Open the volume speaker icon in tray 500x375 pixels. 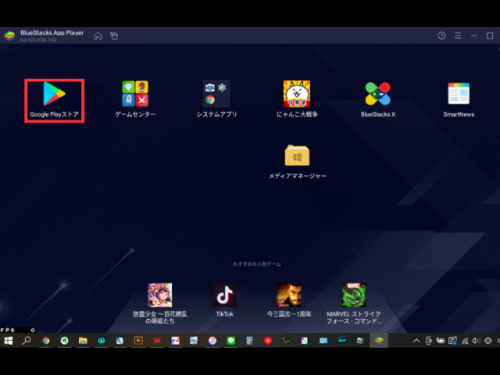coord(476,341)
